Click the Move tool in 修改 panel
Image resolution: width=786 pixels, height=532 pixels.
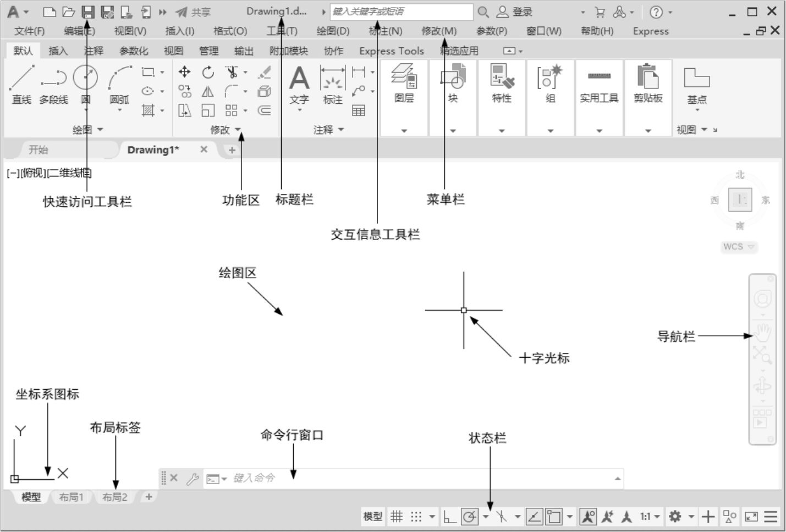click(x=185, y=72)
